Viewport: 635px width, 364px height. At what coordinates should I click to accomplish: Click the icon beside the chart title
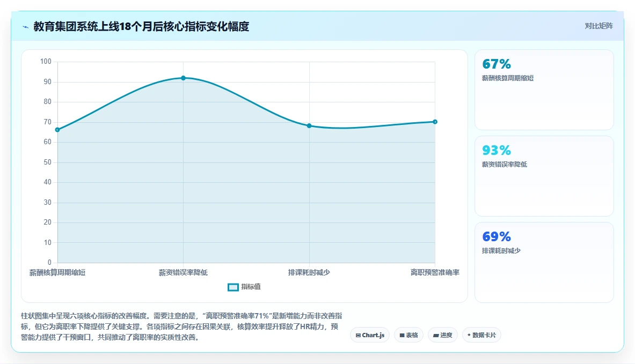tap(26, 27)
